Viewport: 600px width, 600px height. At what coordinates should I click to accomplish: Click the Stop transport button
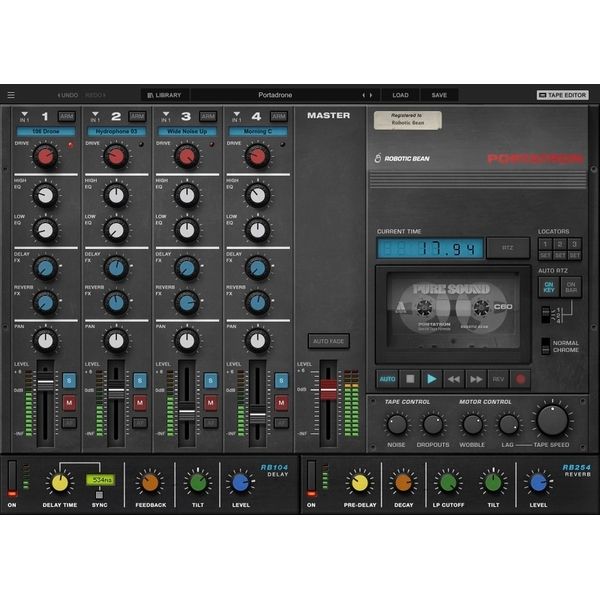410,379
